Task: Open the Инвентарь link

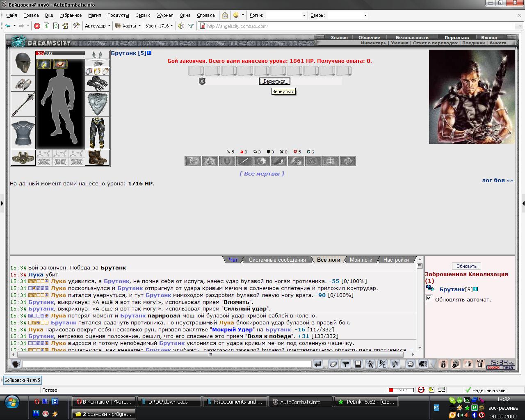Action: [x=373, y=43]
